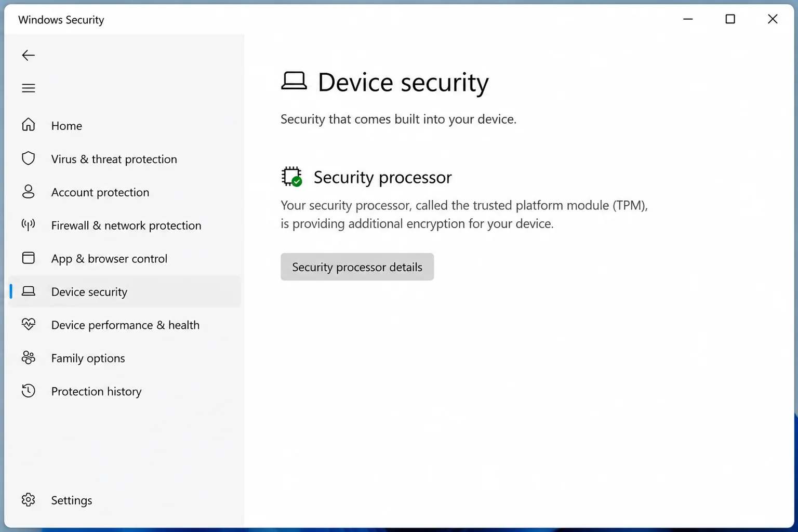Open Family options label
This screenshot has height=532, width=798.
click(88, 358)
